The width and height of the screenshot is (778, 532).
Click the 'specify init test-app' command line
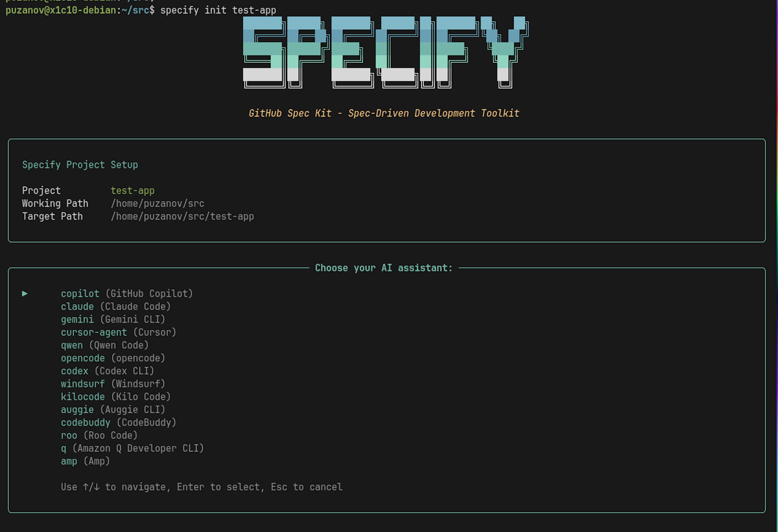[x=218, y=10]
